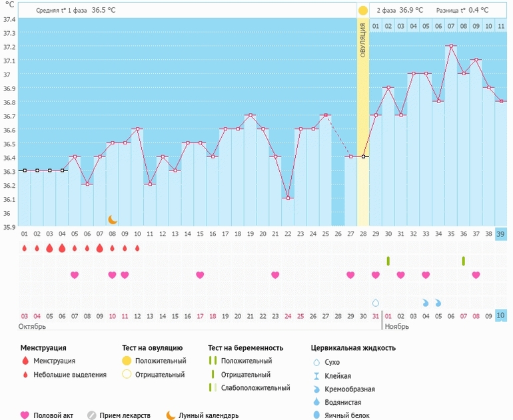Click the pink heart on cycle day 15
513x420 pixels.
point(200,275)
